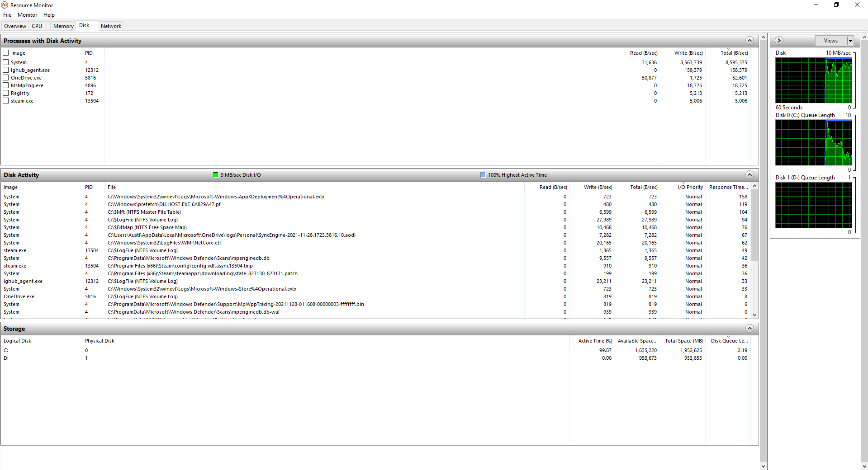Minimize the Resource Monitor window
Viewport: 868px width, 470px height.
tap(816, 5)
